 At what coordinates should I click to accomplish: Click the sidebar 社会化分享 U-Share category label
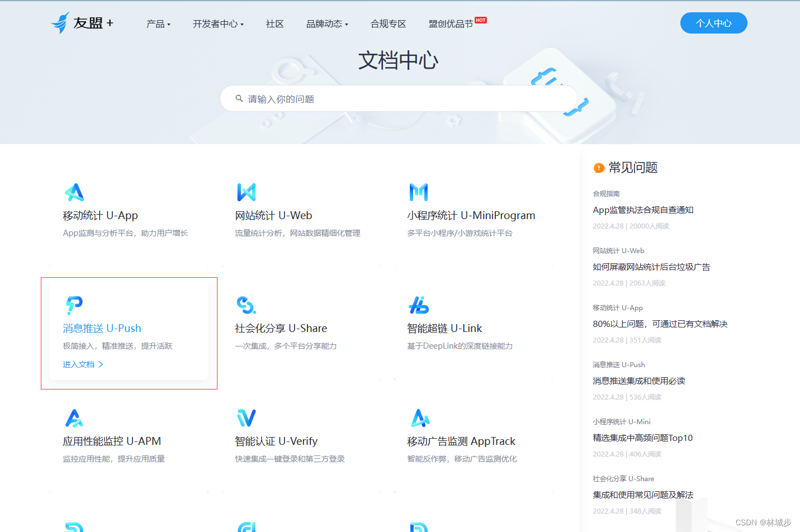623,478
